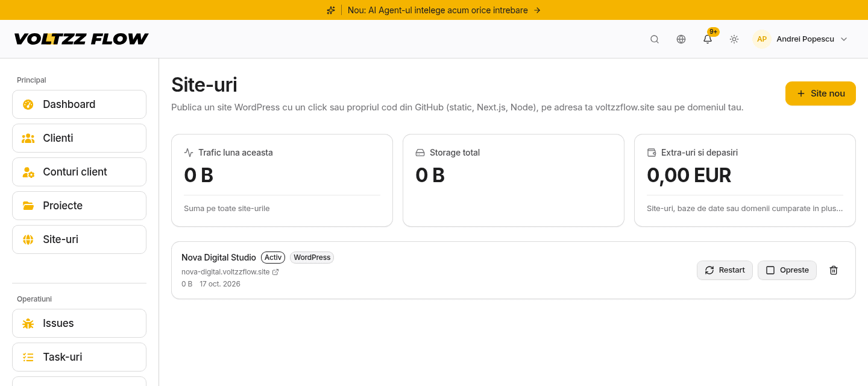Viewport: 868px width, 386px height.
Task: Create a new site with Site nou
Action: 820,93
